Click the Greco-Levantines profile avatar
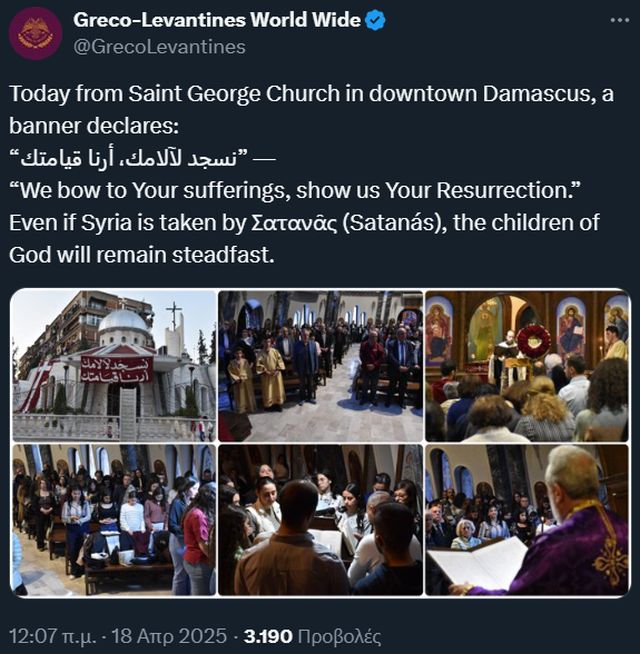The width and height of the screenshot is (640, 654). 35,33
